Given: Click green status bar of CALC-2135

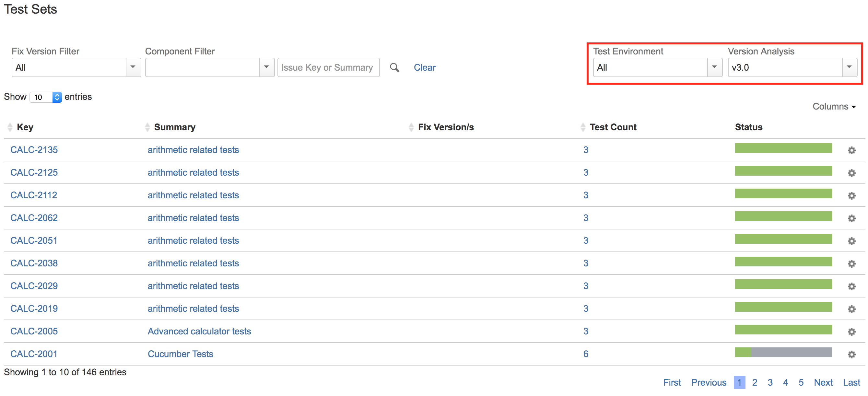Looking at the screenshot, I should click(783, 148).
